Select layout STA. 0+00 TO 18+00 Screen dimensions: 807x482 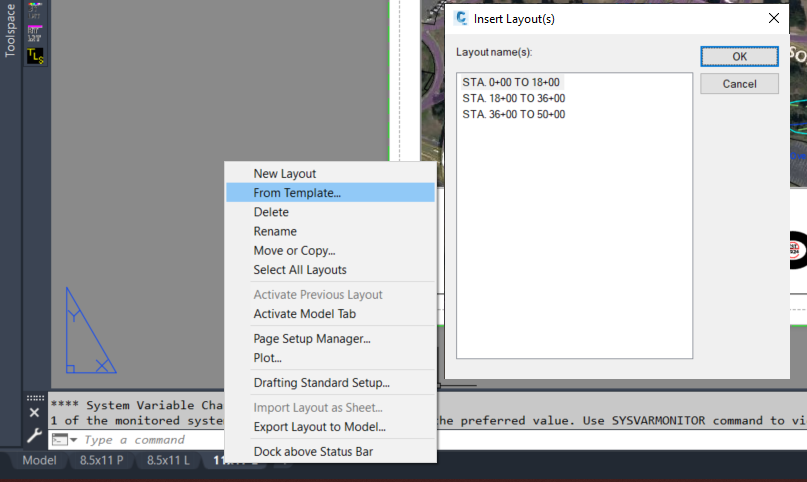[x=511, y=82]
